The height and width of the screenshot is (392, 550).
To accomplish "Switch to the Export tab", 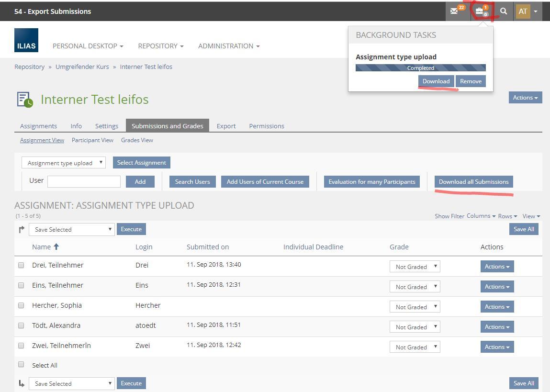I will click(226, 126).
